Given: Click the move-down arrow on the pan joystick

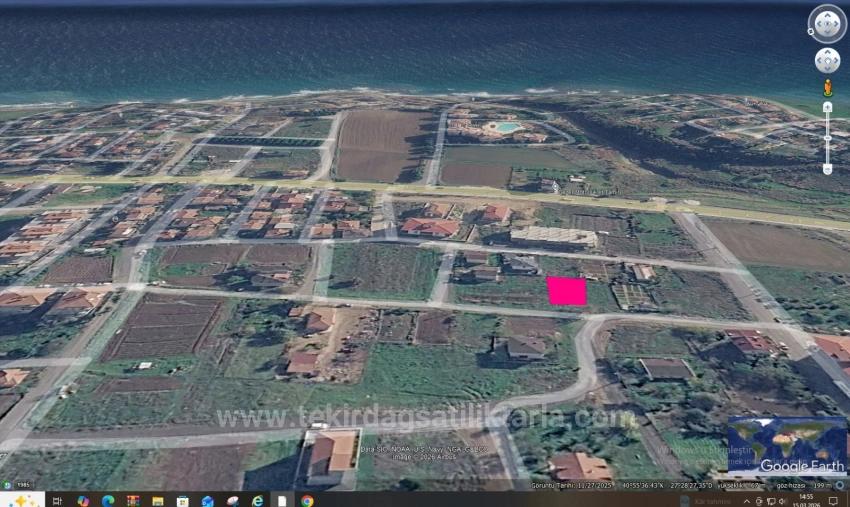Looking at the screenshot, I should pyautogui.click(x=827, y=69).
